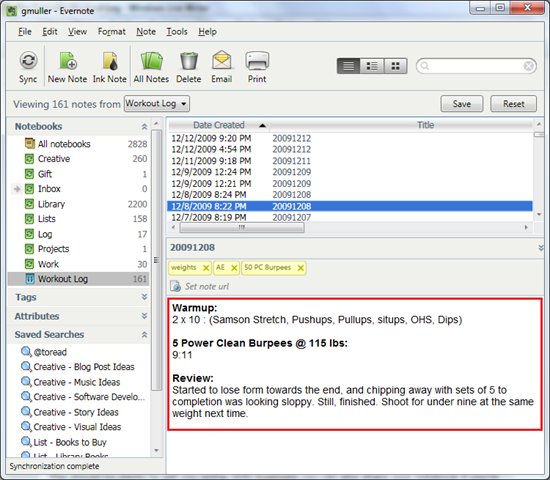Open the View menu

[x=77, y=32]
